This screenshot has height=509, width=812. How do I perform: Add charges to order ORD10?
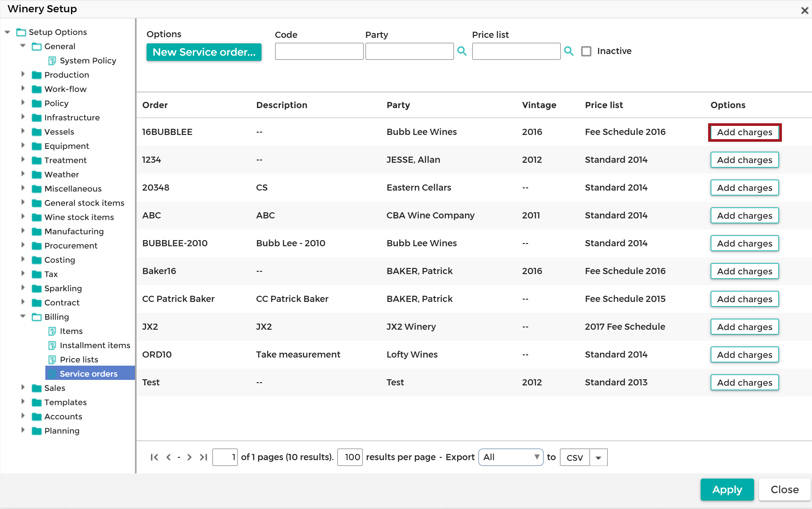pos(744,355)
